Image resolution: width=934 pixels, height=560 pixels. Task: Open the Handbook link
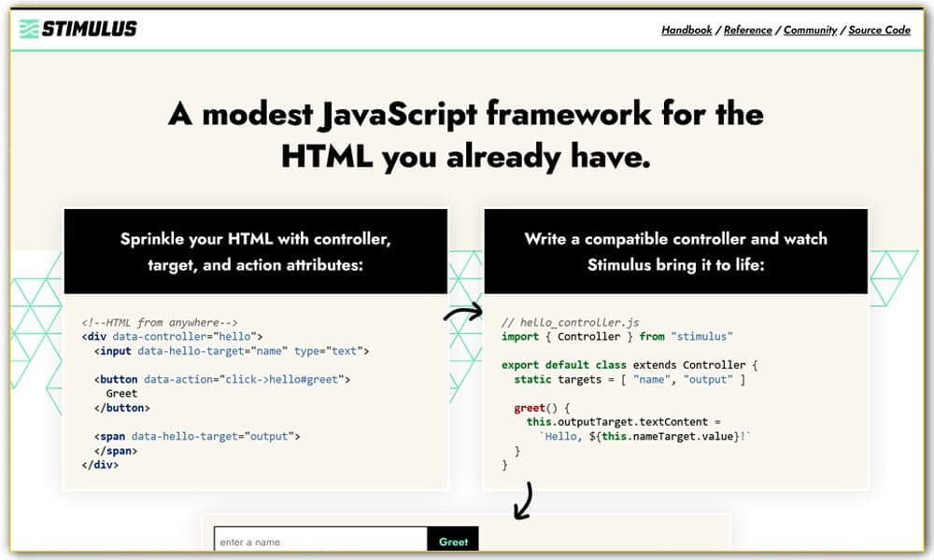point(686,30)
